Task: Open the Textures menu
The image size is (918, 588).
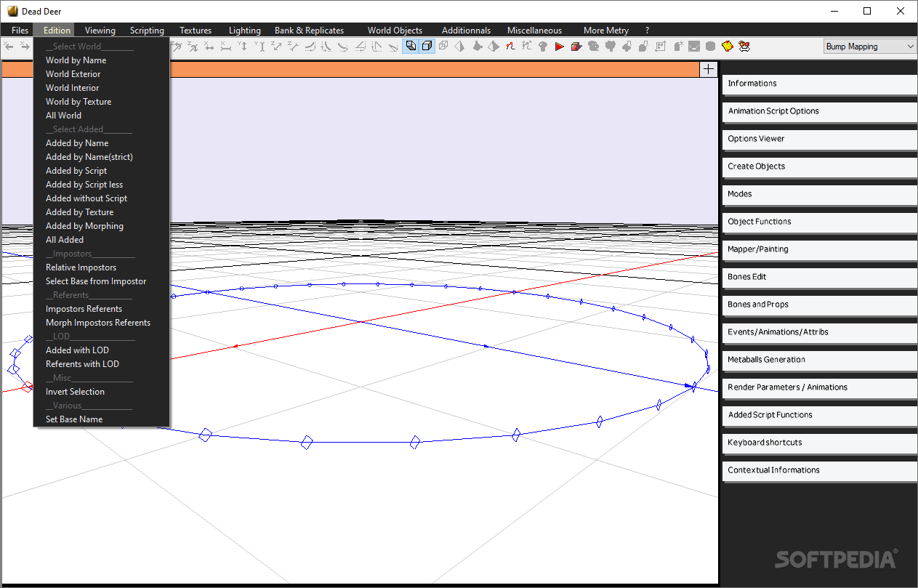Action: pos(196,31)
